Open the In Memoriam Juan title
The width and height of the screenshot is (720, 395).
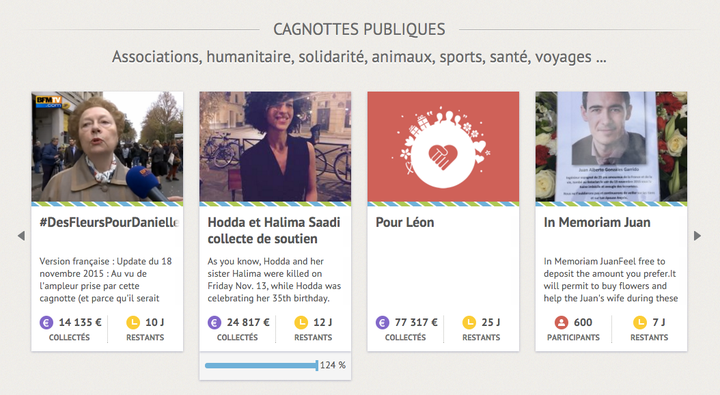(597, 222)
